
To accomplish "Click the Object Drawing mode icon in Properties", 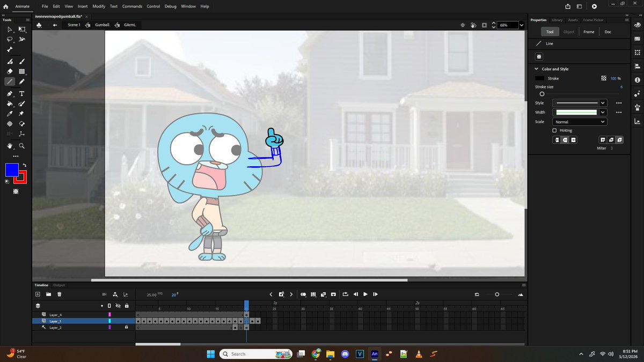I will click(x=539, y=57).
